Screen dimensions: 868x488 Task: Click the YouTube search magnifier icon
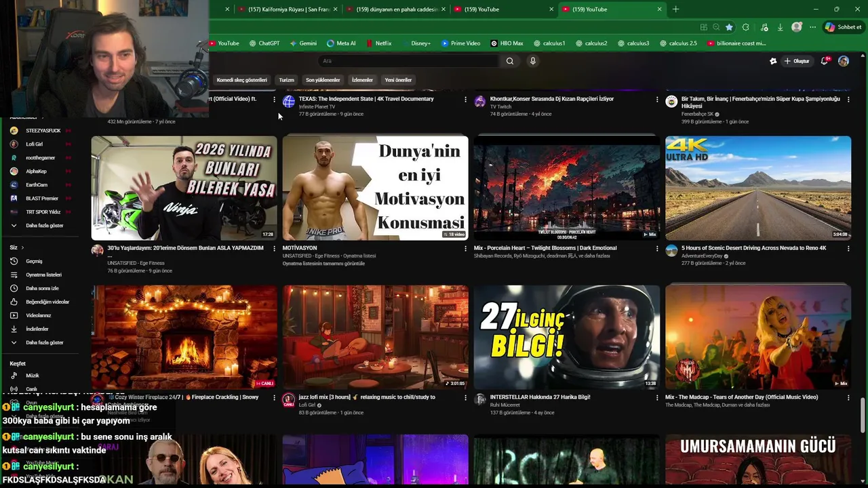click(510, 61)
